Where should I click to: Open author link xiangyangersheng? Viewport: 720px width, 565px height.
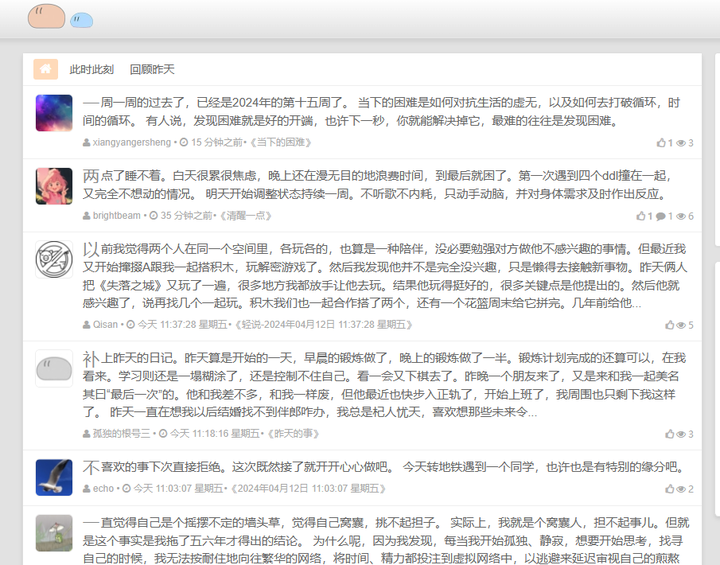[x=132, y=142]
